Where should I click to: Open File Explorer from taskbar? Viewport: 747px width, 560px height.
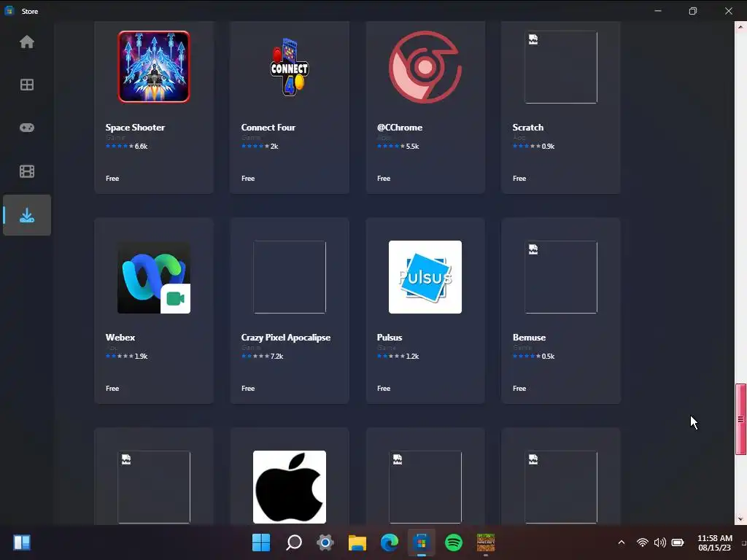click(357, 542)
